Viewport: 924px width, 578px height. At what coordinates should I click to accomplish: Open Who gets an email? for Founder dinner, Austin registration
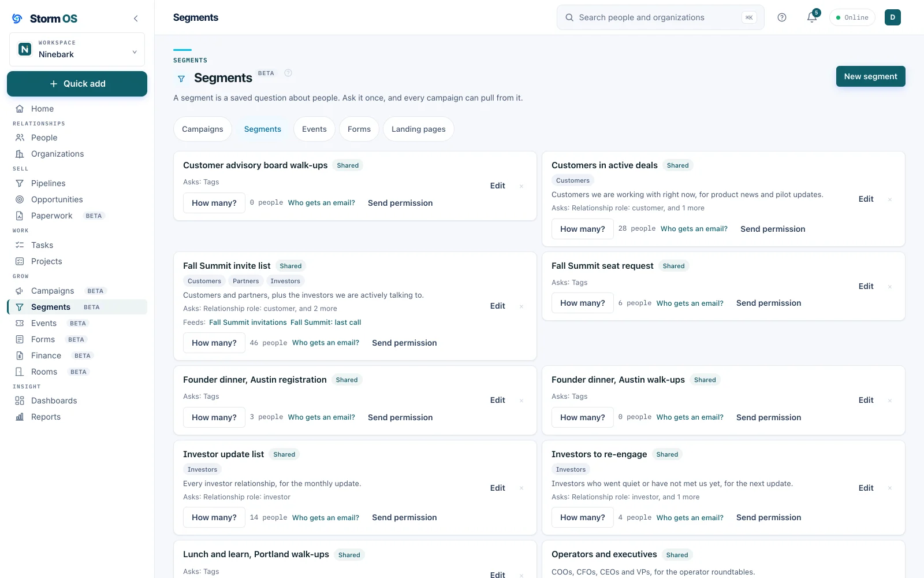[x=322, y=417]
